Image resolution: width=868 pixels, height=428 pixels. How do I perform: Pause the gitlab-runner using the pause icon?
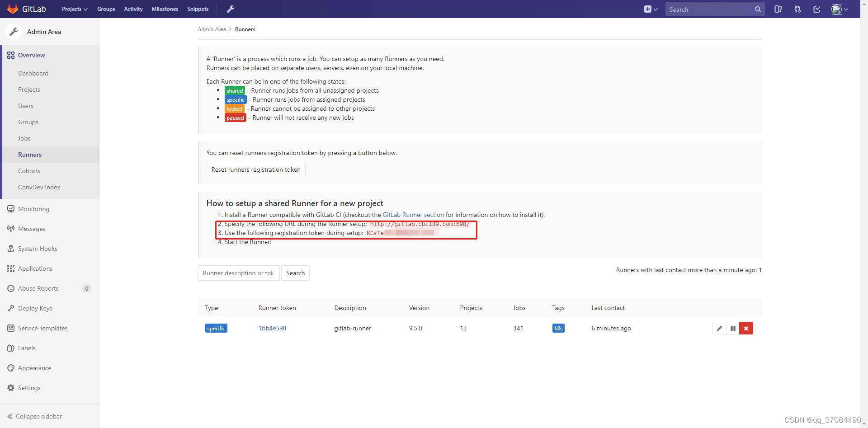(732, 328)
